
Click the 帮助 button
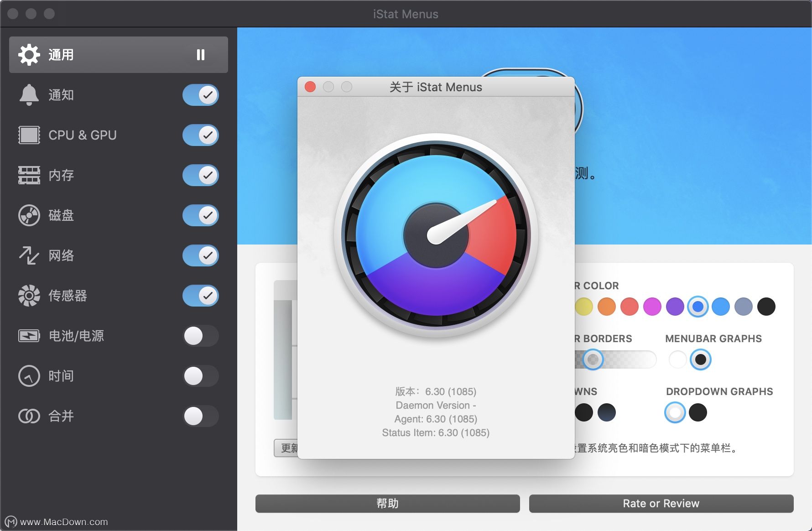(388, 504)
